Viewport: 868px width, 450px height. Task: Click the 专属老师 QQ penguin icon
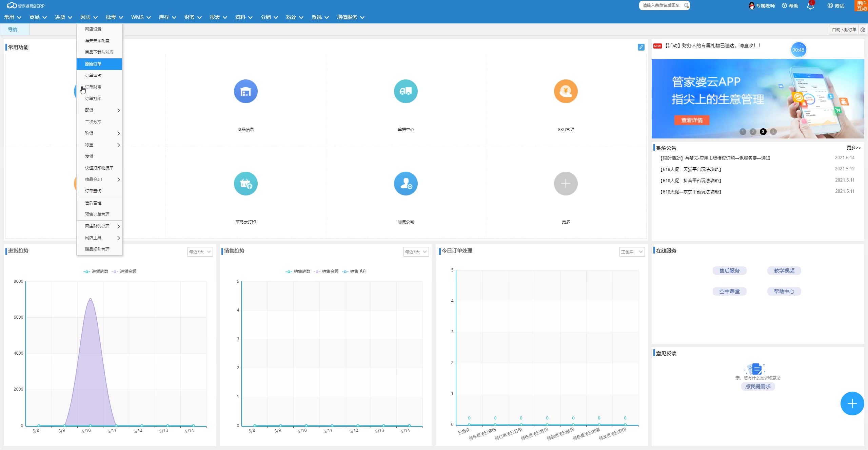[752, 5]
